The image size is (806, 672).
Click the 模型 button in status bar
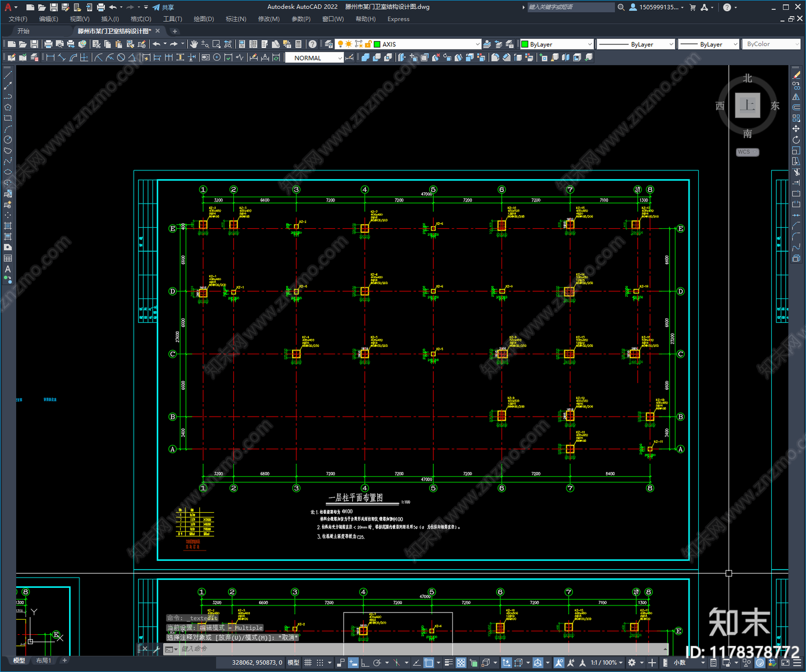tap(293, 662)
